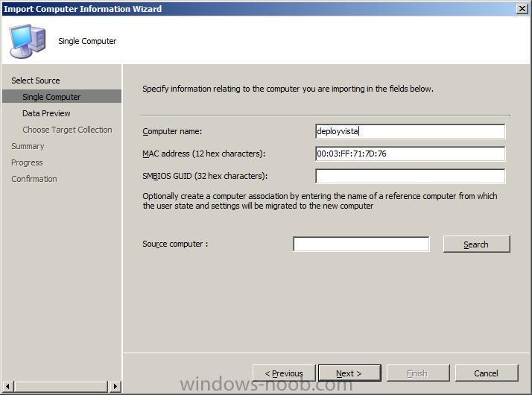
Task: Select the Progress step in sidebar
Action: click(27, 162)
